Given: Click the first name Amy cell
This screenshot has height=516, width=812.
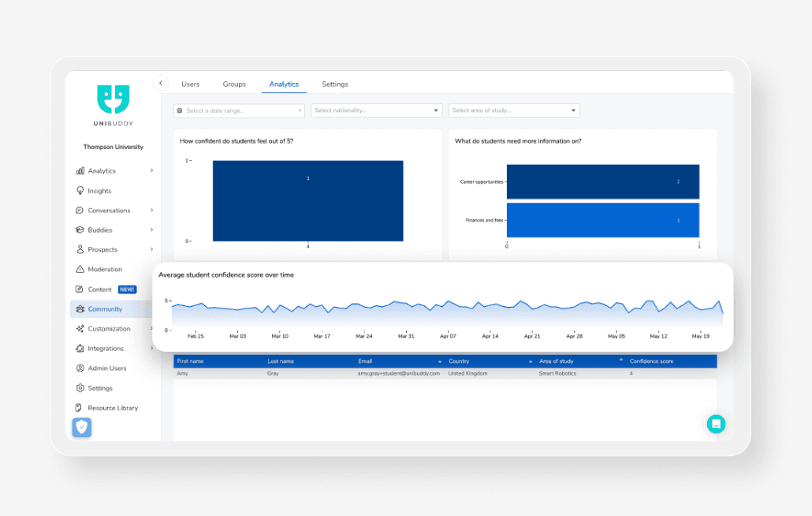Looking at the screenshot, I should [x=182, y=373].
